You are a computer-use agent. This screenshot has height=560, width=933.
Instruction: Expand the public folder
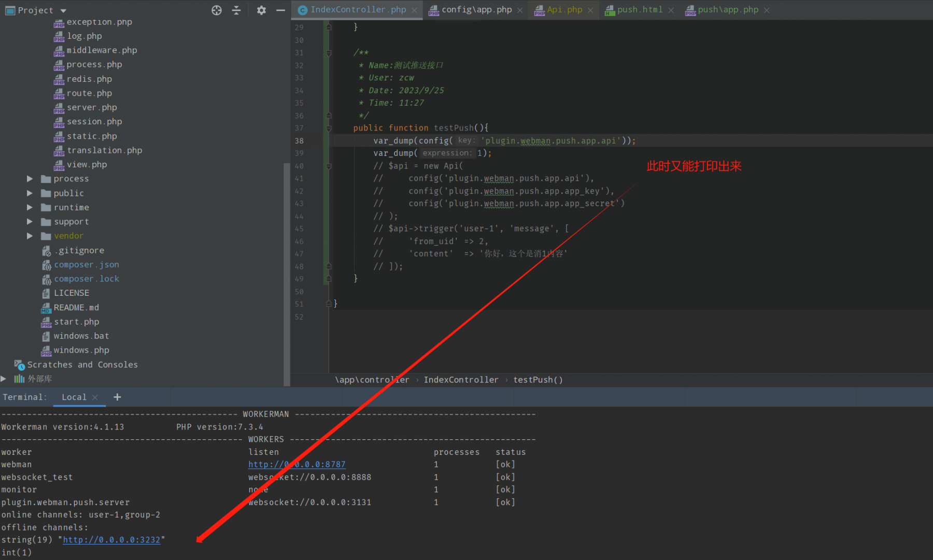[x=30, y=193]
